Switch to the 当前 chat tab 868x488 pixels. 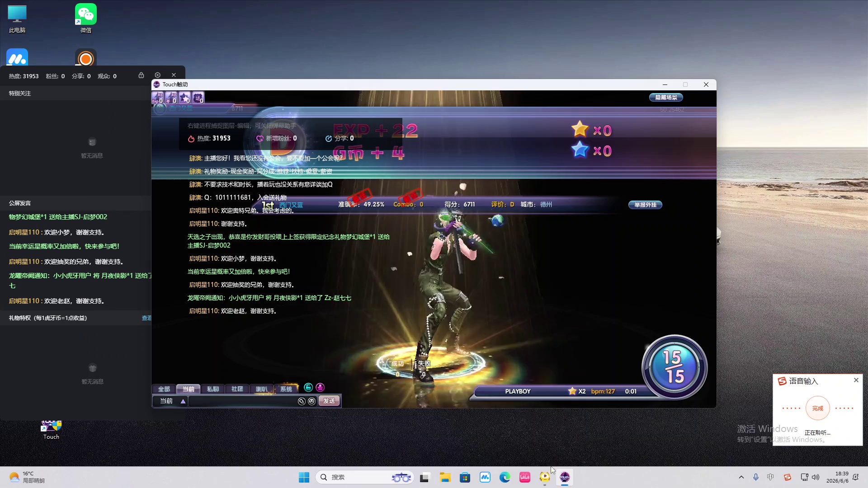click(x=188, y=389)
